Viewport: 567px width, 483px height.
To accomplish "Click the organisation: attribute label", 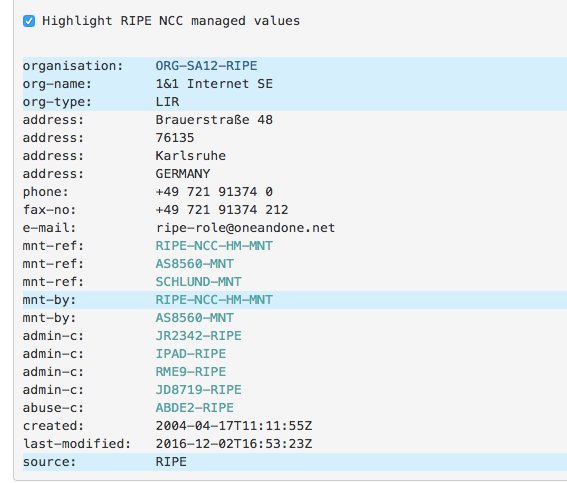I will pyautogui.click(x=73, y=66).
